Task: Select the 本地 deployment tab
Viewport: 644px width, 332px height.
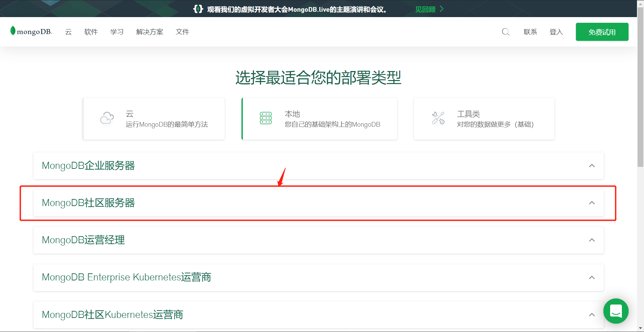Action: click(319, 119)
